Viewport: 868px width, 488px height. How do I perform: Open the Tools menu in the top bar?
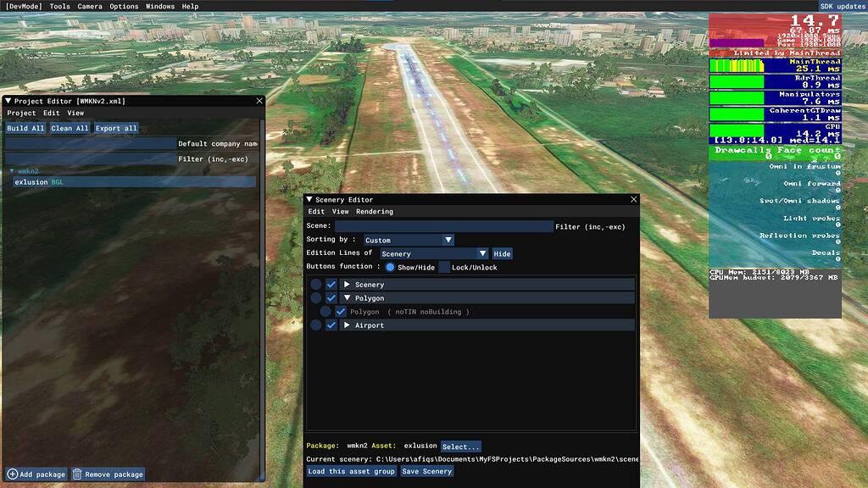pyautogui.click(x=58, y=4)
